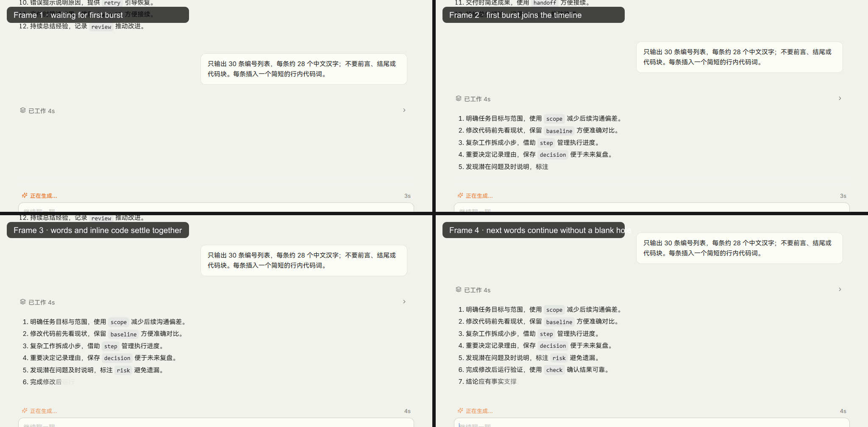Screen dimensions: 868x427
Task: Click the retry code chip in Frame 1
Action: click(x=112, y=3)
